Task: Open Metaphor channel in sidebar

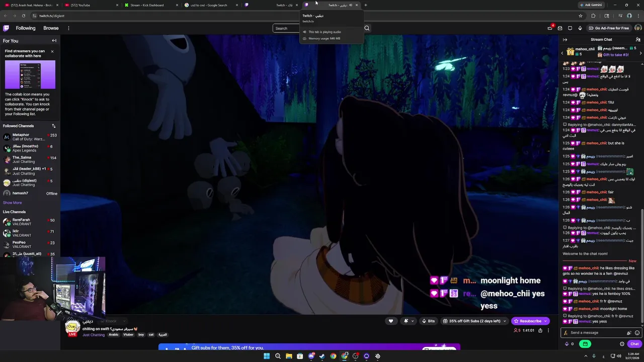Action: pos(30,137)
